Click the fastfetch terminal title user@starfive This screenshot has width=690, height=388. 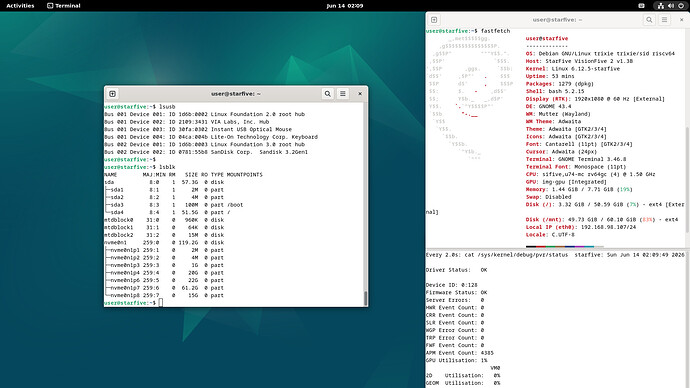[x=557, y=20]
